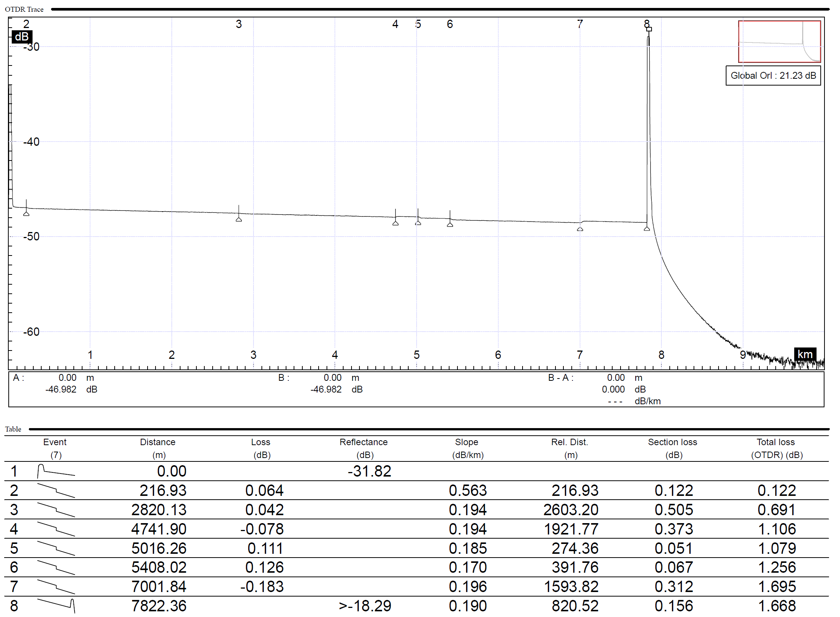Click cursor A level -46.982 dB
Screen dimensions: 840x617
pos(72,390)
